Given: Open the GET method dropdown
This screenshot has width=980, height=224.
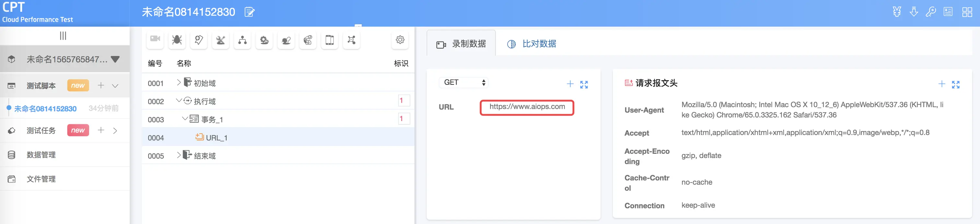Looking at the screenshot, I should tap(464, 83).
